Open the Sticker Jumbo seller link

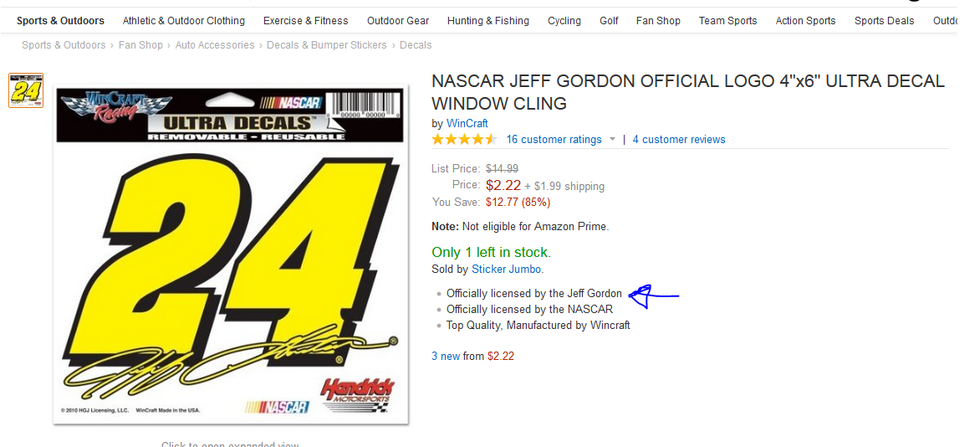pos(507,270)
